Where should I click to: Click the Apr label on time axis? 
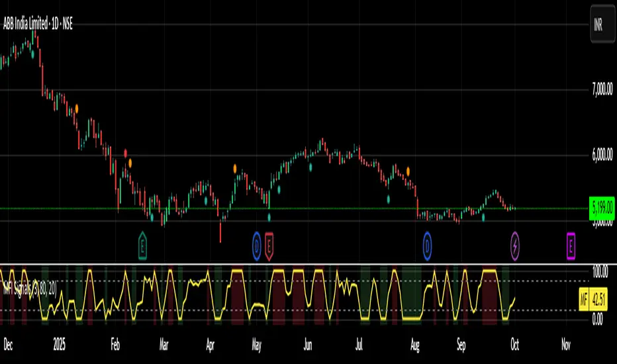pyautogui.click(x=210, y=345)
